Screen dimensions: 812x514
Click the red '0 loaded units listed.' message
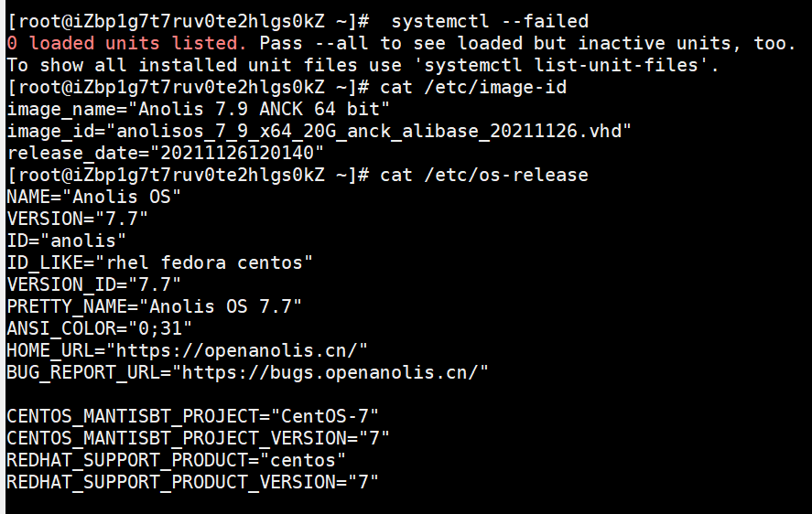(x=126, y=43)
